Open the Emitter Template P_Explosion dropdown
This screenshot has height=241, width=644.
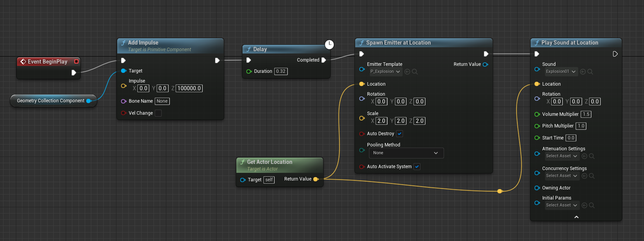click(x=385, y=72)
